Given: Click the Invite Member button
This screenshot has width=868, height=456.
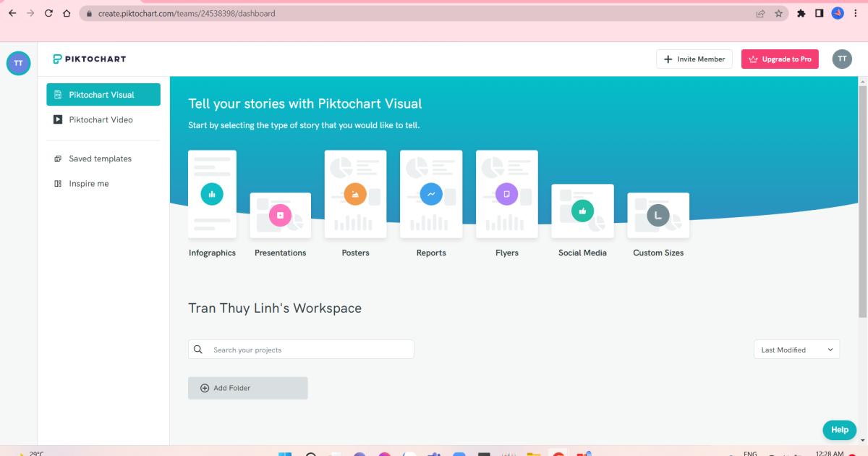Looking at the screenshot, I should pyautogui.click(x=694, y=59).
